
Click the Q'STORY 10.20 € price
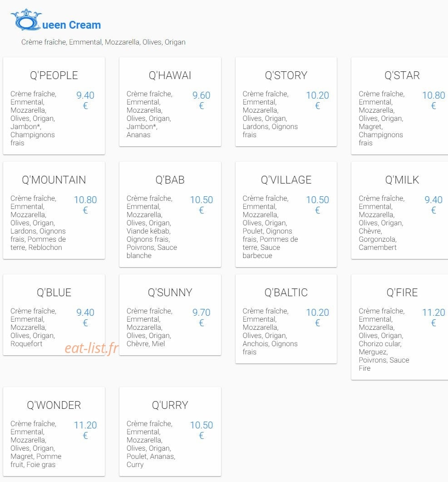click(x=317, y=100)
